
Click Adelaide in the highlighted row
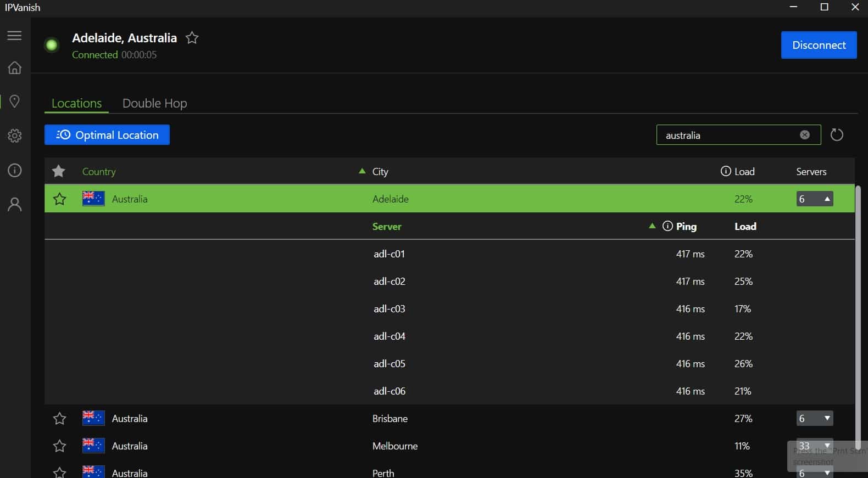click(x=391, y=199)
